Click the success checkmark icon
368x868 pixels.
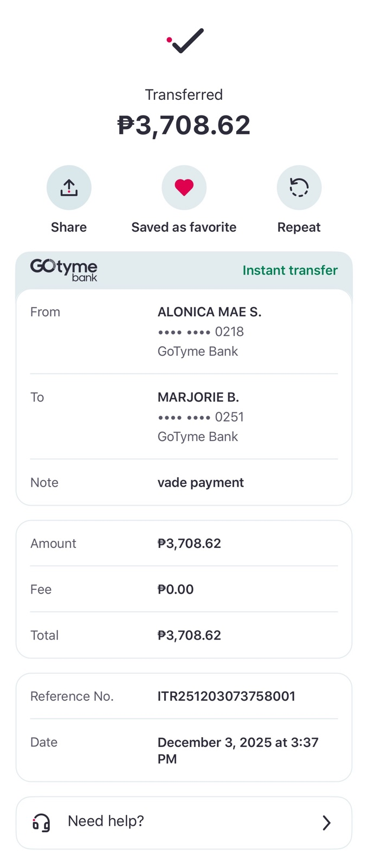coord(185,41)
